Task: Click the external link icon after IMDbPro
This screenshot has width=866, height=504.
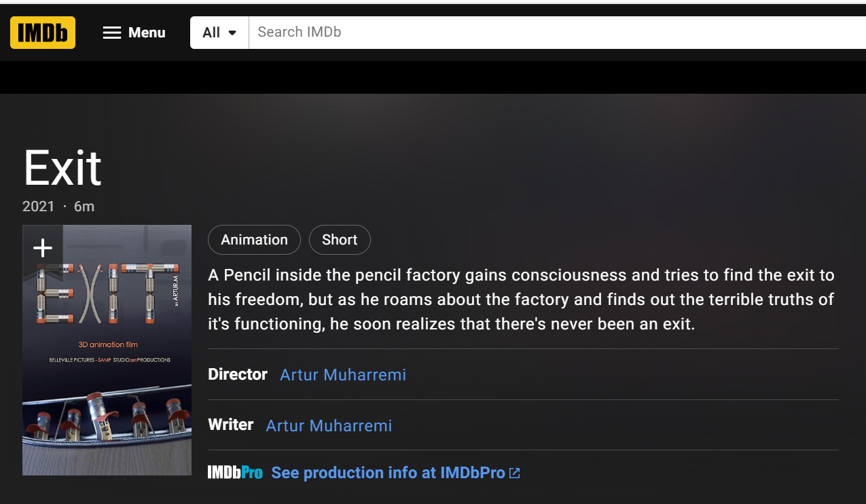Action: [515, 473]
